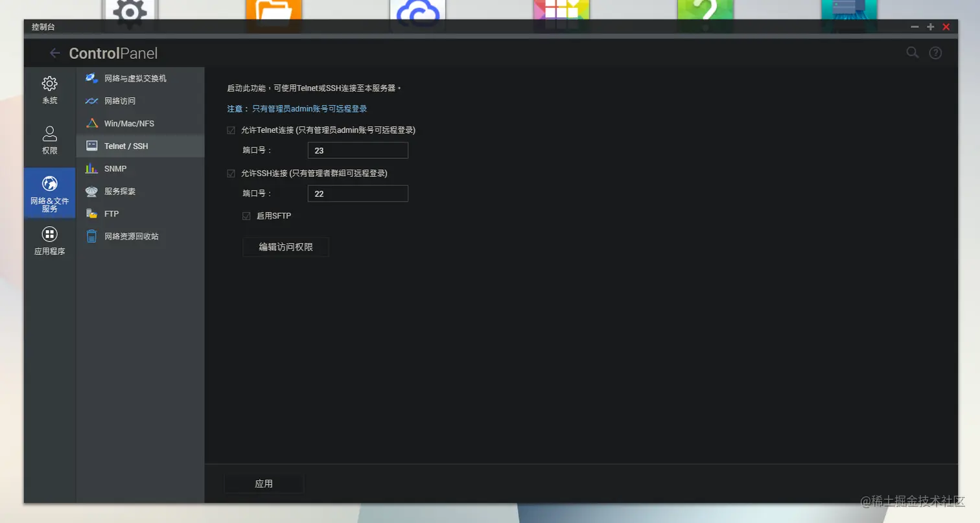This screenshot has height=523, width=980.
Task: Click the 编辑访问权限 button
Action: coord(285,247)
